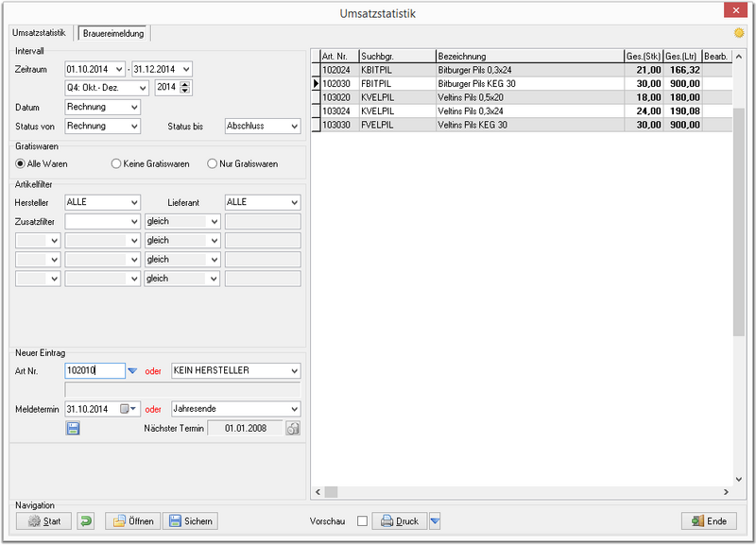
Task: Select the Veltins Pils KEG 30 row
Action: click(523, 125)
